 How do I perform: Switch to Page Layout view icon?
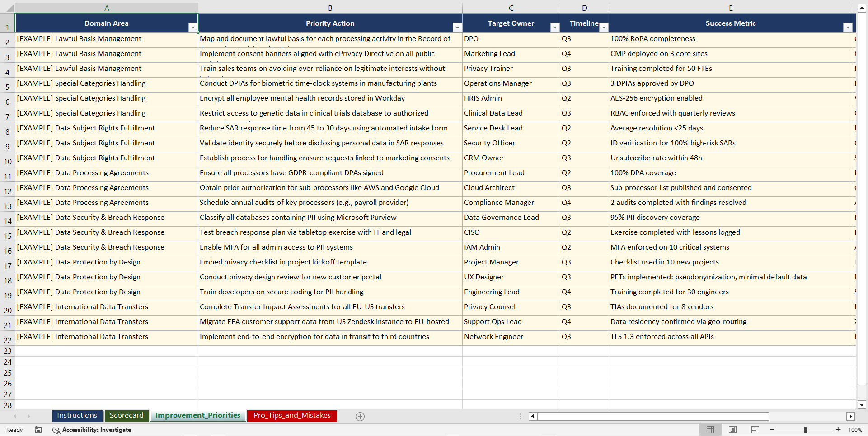pyautogui.click(x=732, y=430)
